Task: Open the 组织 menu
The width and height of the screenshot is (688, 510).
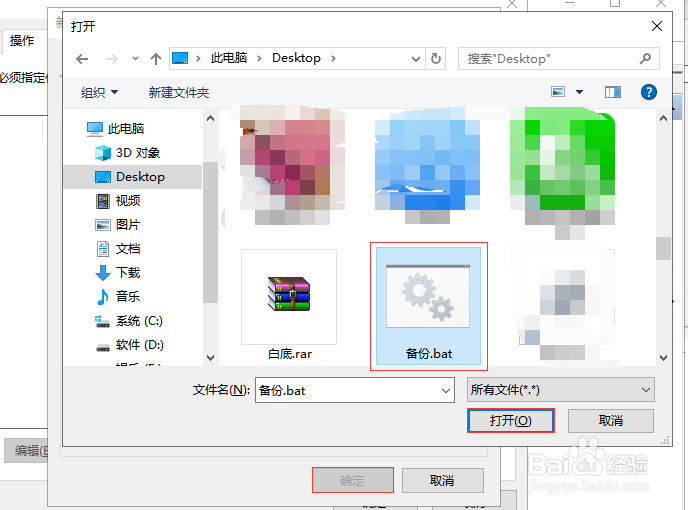Action: (x=99, y=93)
